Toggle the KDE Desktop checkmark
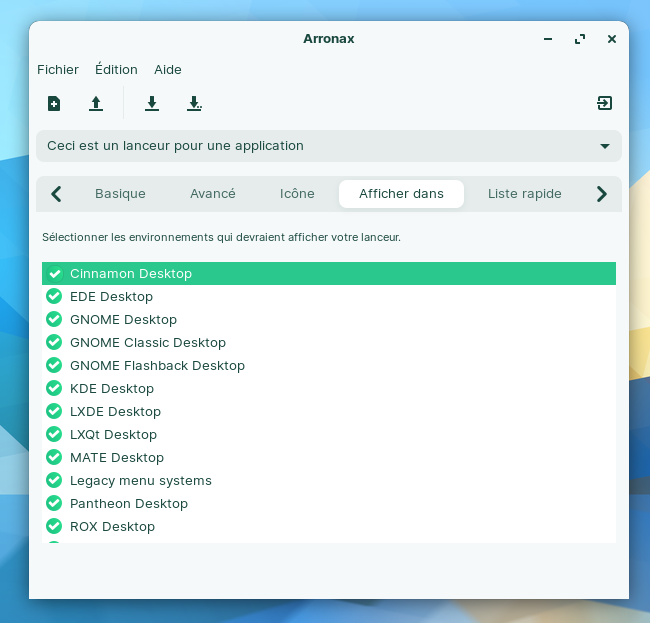This screenshot has height=623, width=650. pos(54,388)
